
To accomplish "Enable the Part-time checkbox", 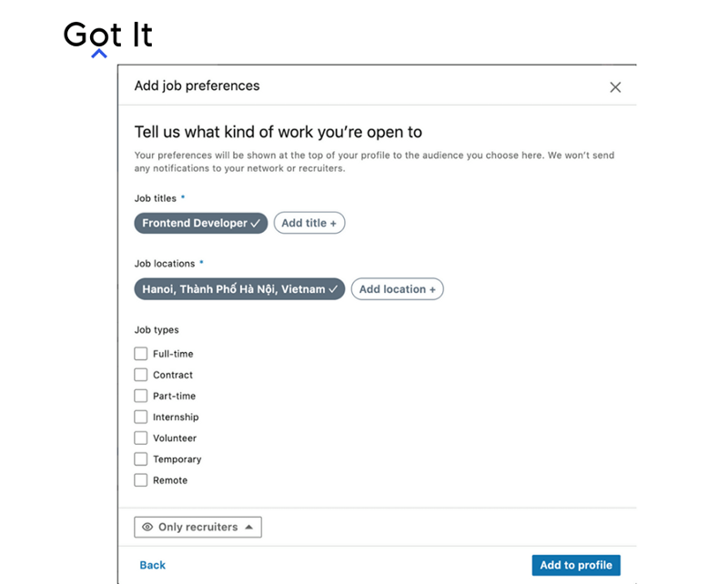I will 141,396.
